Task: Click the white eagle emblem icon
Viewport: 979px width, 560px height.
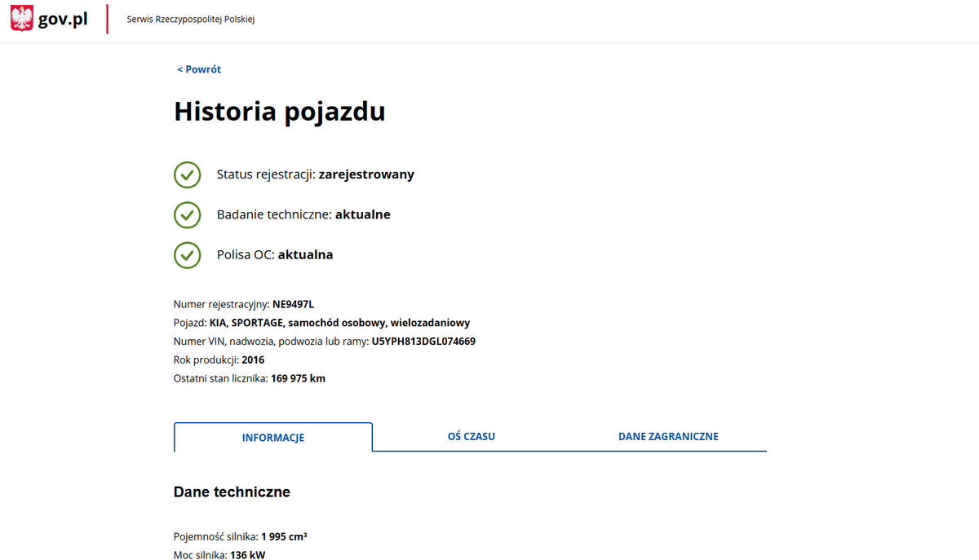Action: pos(21,17)
